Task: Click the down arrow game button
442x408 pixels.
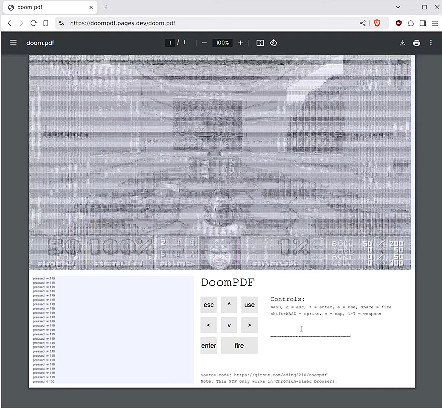Action: point(229,325)
